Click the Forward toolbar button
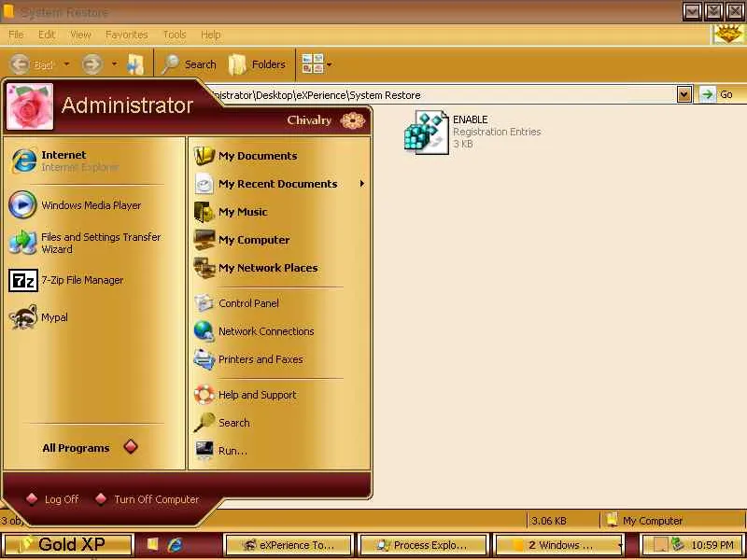Image resolution: width=747 pixels, height=560 pixels. pos(92,64)
